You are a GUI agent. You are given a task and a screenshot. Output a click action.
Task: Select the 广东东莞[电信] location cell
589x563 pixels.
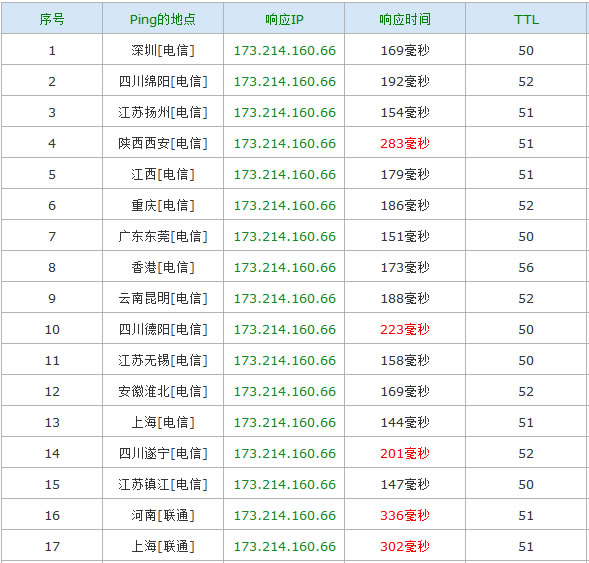pyautogui.click(x=163, y=236)
